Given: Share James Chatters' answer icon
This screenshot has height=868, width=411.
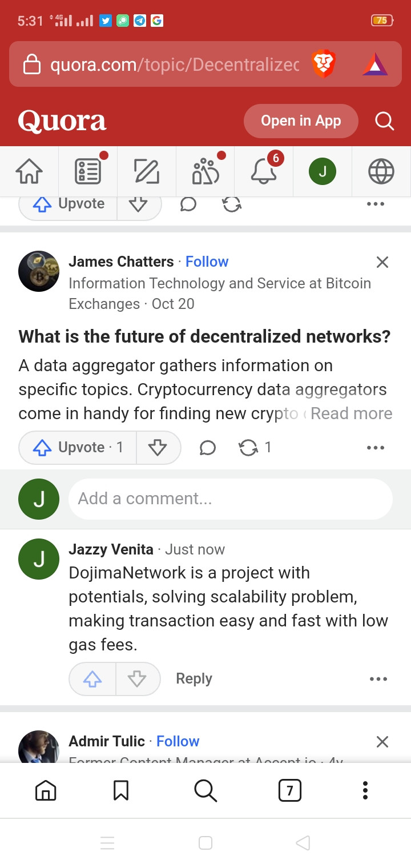Looking at the screenshot, I should [249, 447].
